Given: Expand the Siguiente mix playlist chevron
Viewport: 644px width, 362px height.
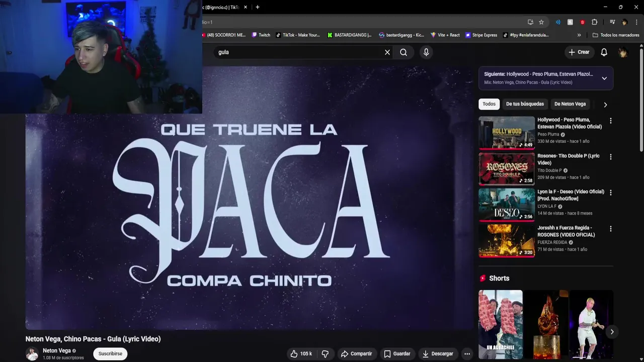Looking at the screenshot, I should pos(604,78).
